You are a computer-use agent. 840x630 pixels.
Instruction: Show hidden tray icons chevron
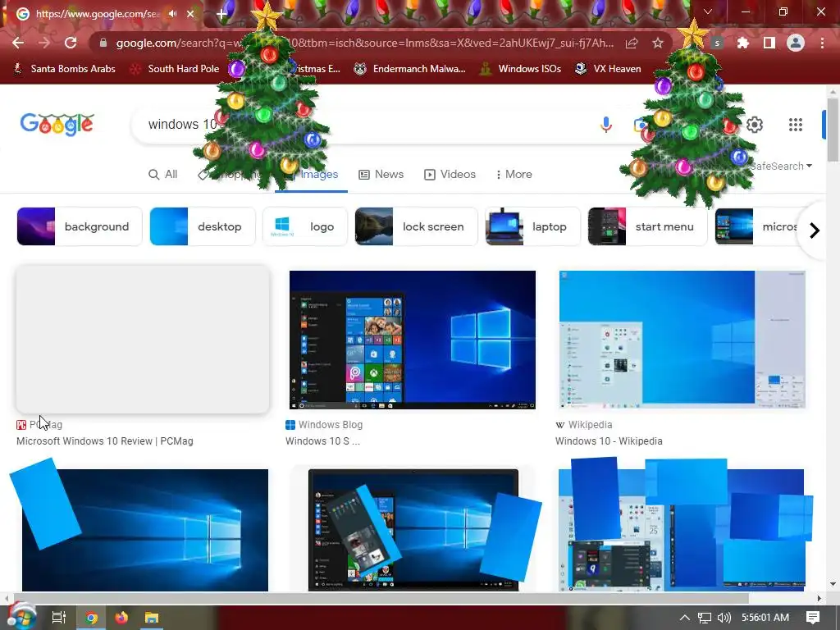(685, 618)
